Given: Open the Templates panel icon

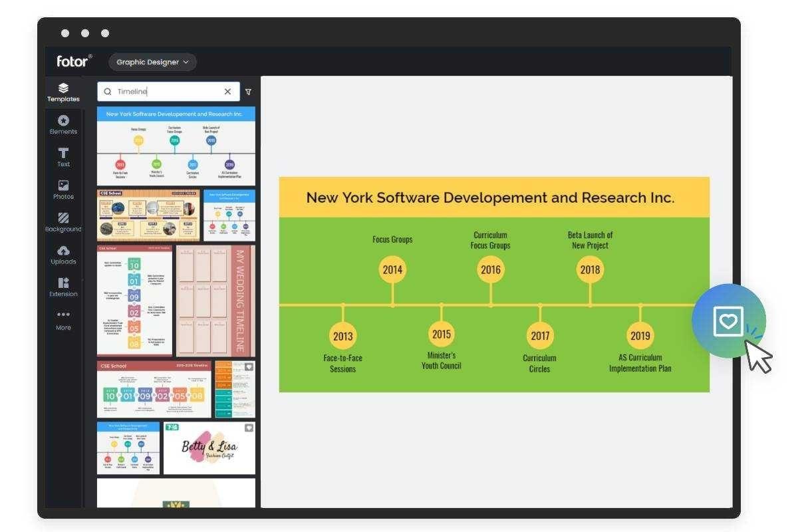Looking at the screenshot, I should pos(63,92).
